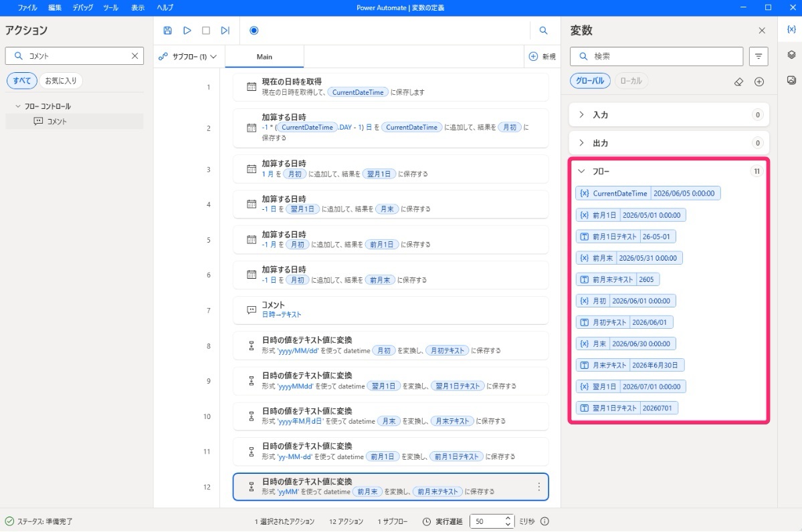Close the 変数 panel
Viewport: 802px width, 532px height.
point(762,31)
